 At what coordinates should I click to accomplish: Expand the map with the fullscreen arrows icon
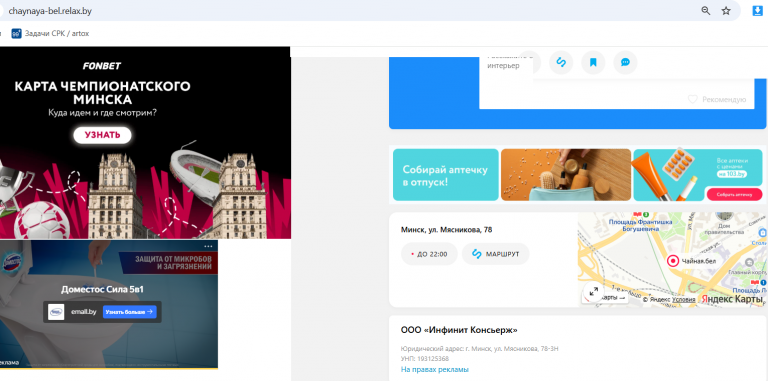(x=594, y=292)
